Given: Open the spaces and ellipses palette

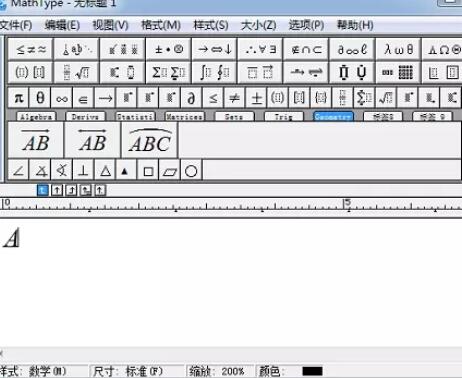Looking at the screenshot, I should pos(76,49).
